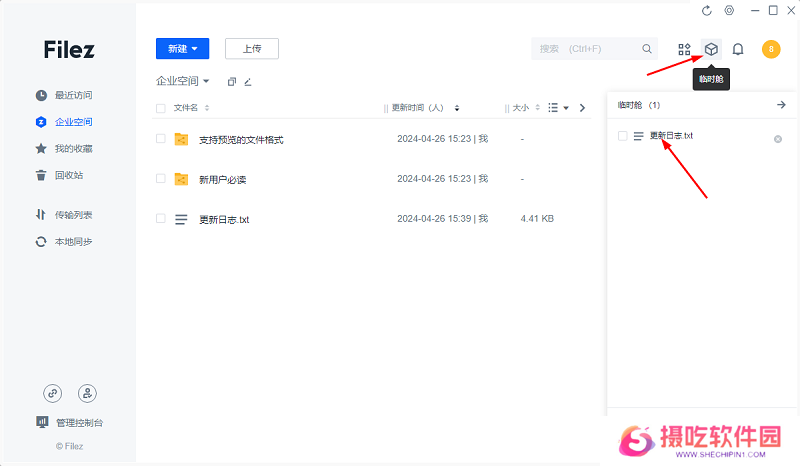The image size is (800, 466).
Task: Open the folder name 新用户必读
Action: point(222,180)
